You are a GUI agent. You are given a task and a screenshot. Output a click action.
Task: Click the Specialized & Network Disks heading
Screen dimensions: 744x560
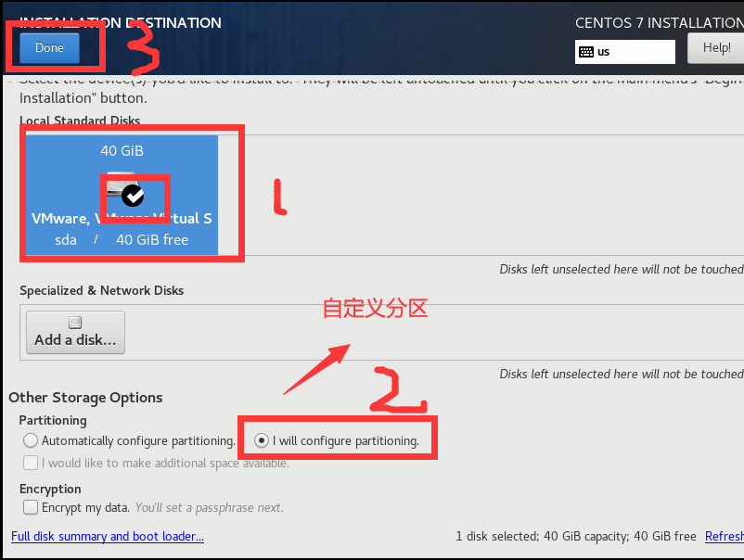(x=101, y=291)
